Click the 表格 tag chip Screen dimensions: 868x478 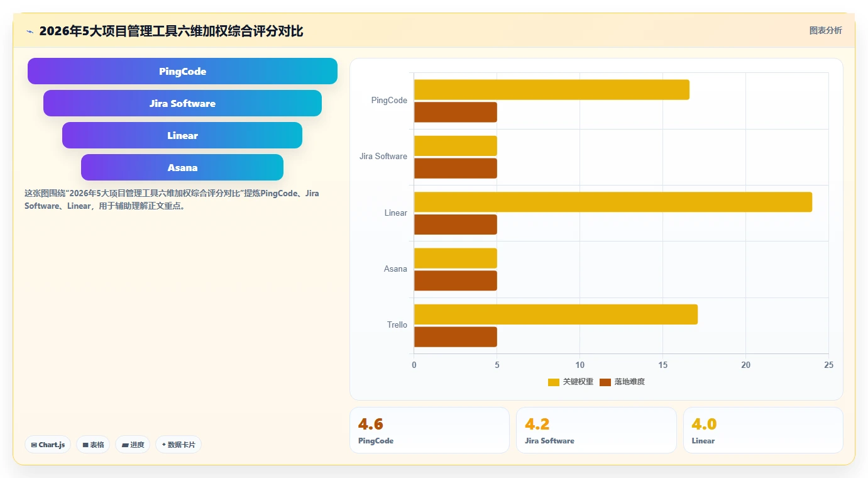(x=93, y=445)
